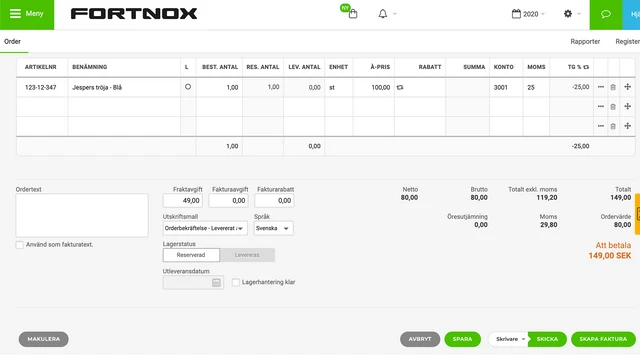Delete the second order row
This screenshot has width=640, height=360.
click(613, 107)
